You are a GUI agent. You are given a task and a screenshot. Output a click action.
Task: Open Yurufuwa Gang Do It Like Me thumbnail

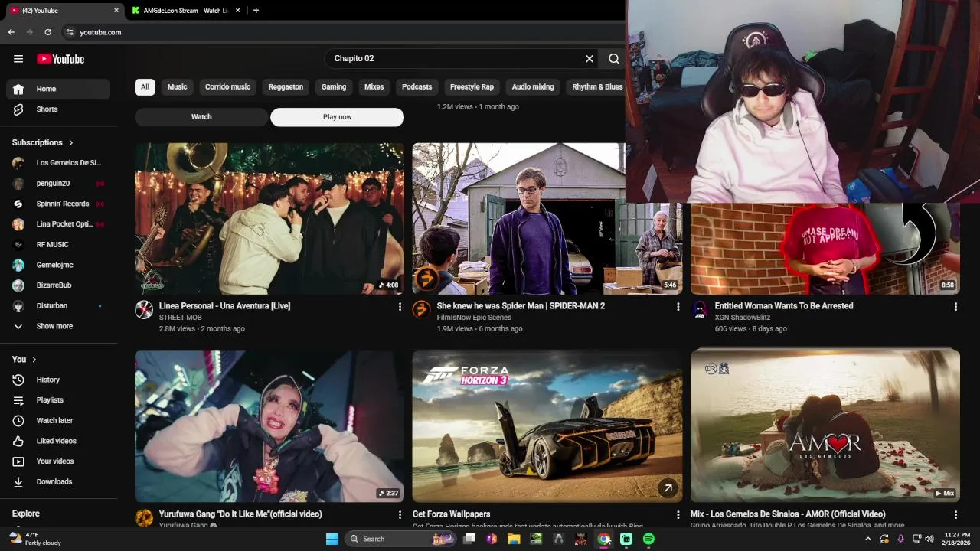tap(269, 426)
